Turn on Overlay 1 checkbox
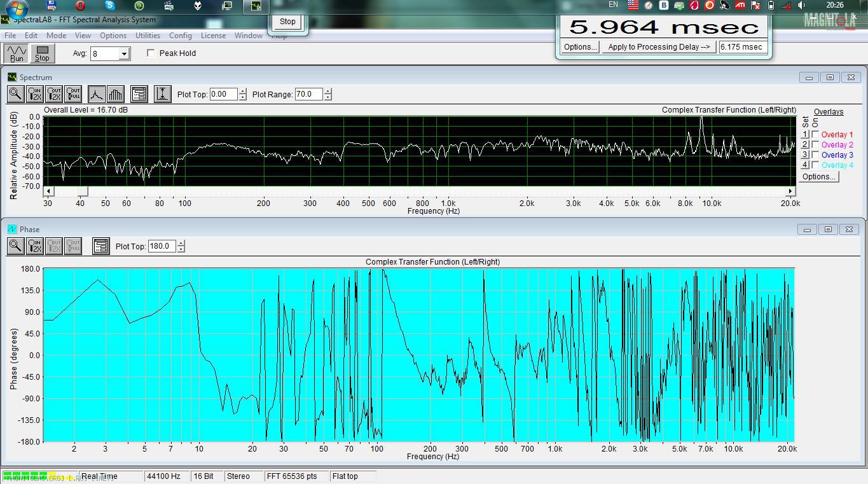 point(815,135)
